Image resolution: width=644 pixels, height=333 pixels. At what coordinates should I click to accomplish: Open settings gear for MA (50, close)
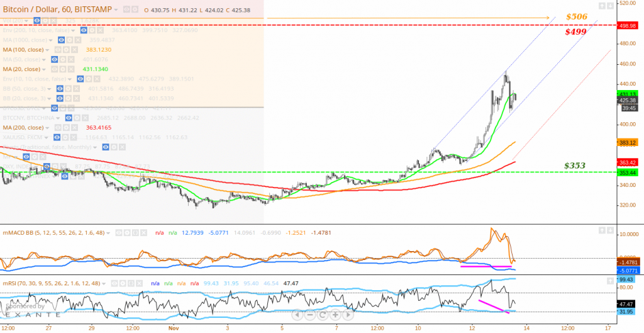pyautogui.click(x=63, y=60)
